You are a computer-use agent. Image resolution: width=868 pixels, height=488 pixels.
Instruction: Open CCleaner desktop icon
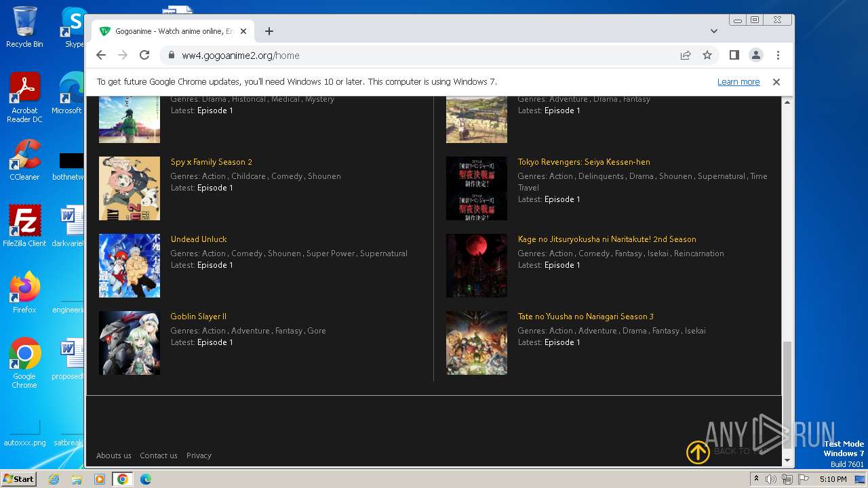click(24, 160)
